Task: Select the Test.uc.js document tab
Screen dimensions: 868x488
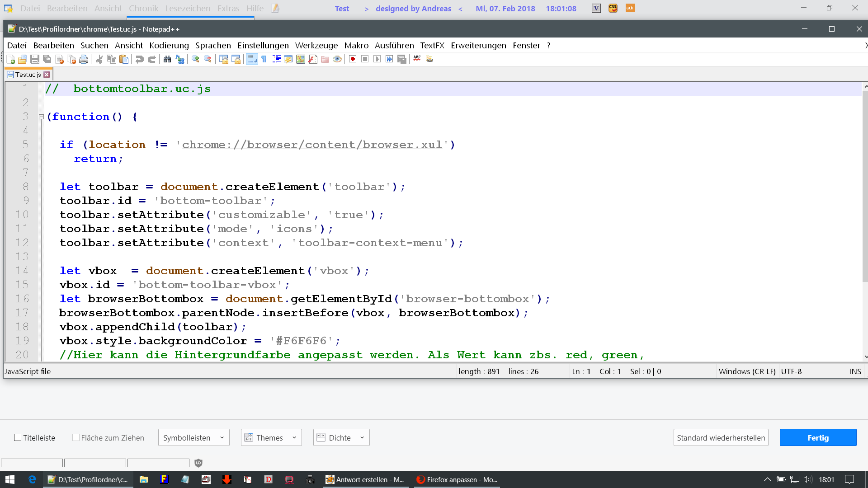Action: (28, 75)
